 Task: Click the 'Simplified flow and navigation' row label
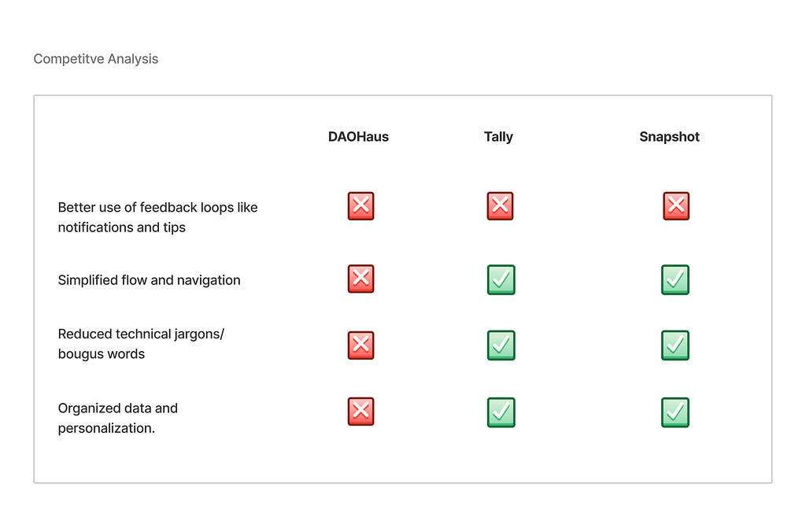click(x=149, y=280)
